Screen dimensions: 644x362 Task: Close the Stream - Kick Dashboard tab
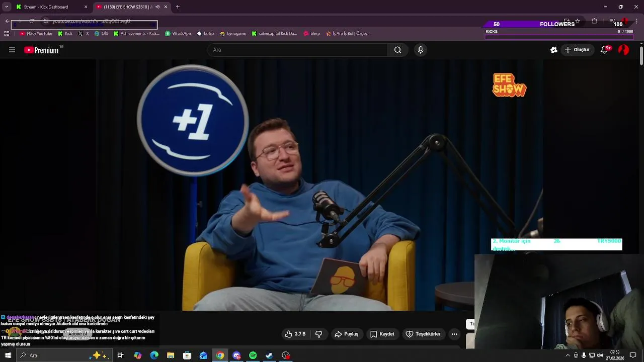(86, 7)
